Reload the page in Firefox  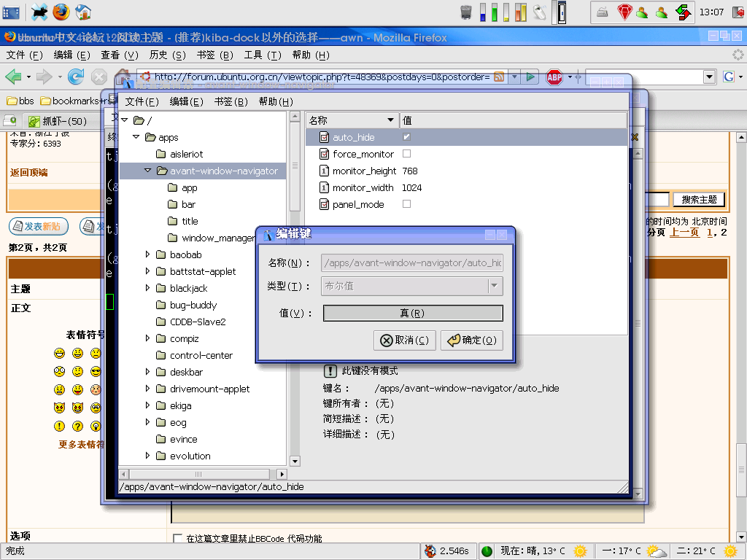click(x=75, y=76)
